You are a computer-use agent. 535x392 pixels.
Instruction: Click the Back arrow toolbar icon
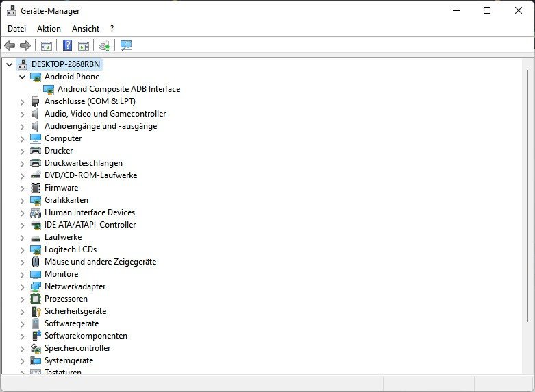click(10, 45)
